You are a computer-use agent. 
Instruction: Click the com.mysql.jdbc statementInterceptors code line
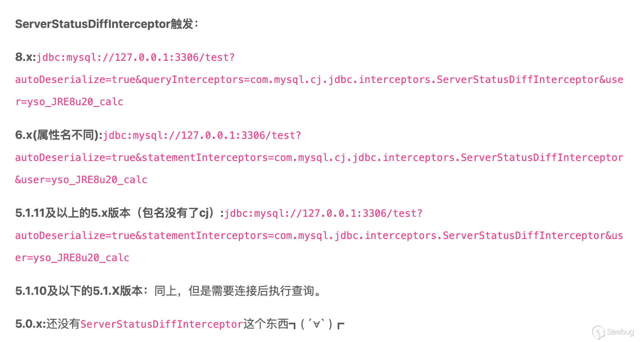tap(319, 235)
